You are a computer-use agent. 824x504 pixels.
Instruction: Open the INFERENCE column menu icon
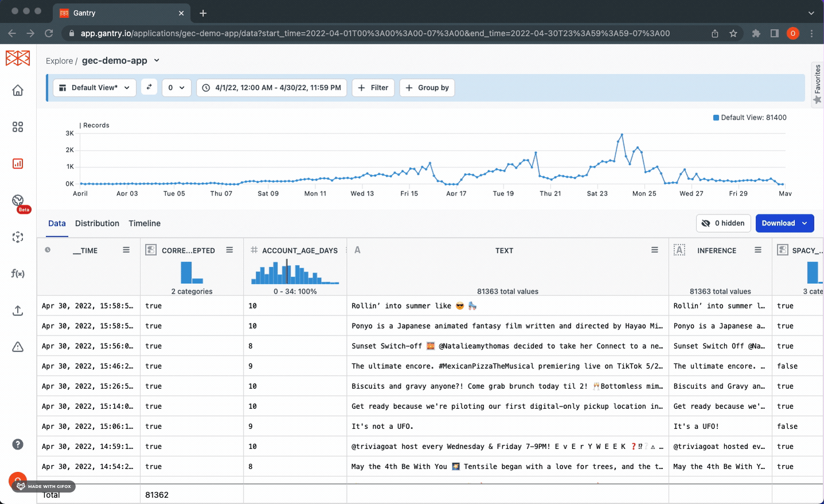757,250
